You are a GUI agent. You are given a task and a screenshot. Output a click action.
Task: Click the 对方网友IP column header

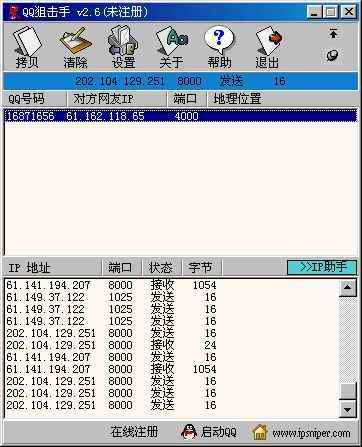click(117, 99)
